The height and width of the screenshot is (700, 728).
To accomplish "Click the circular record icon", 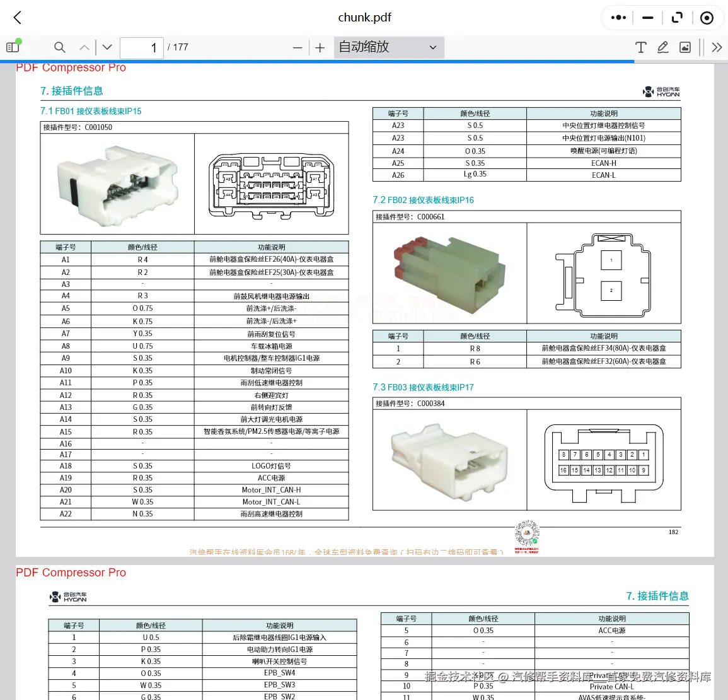I will click(x=707, y=18).
